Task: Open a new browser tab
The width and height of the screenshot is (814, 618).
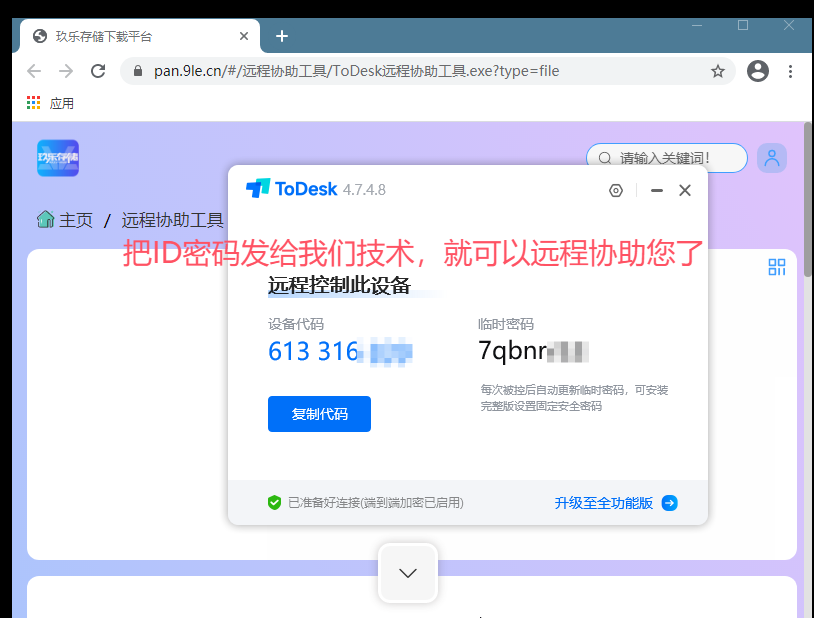Action: (282, 36)
